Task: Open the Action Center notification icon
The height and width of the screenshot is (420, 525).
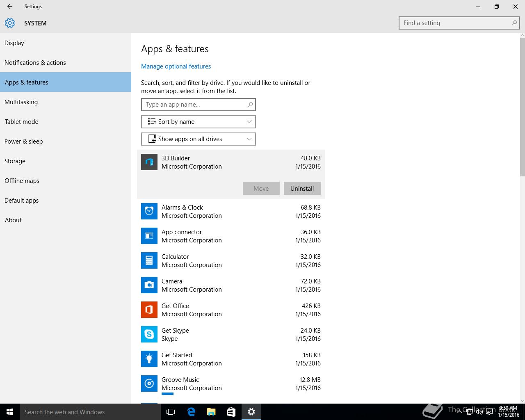Action: click(489, 412)
